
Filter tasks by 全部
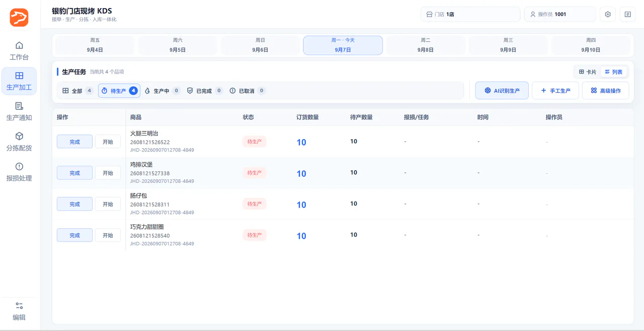point(77,91)
